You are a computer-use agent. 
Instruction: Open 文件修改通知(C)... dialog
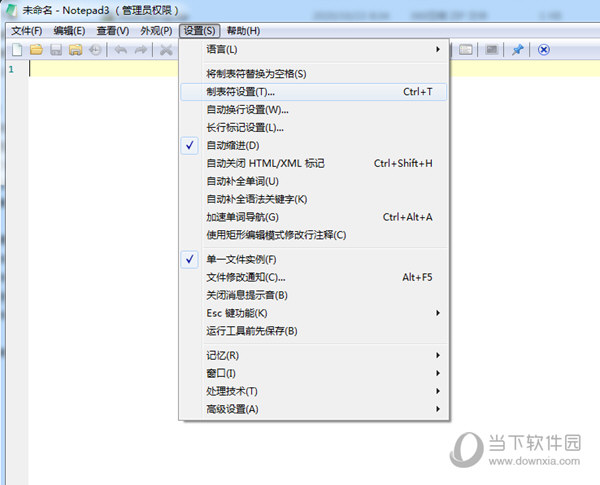pos(314,277)
